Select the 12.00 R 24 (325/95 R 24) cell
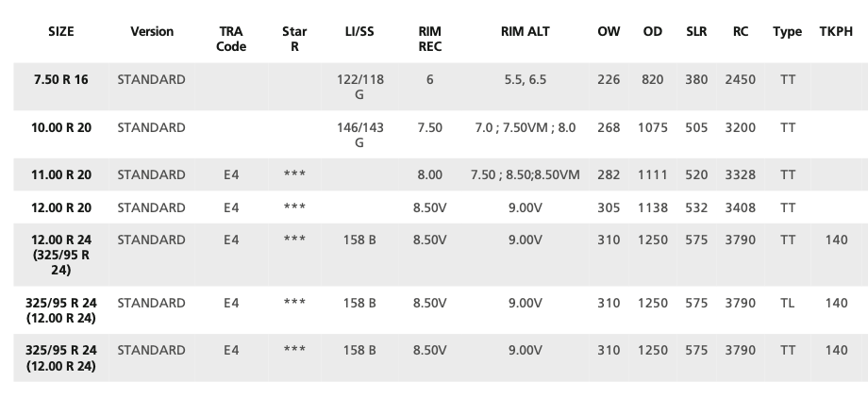The height and width of the screenshot is (414, 868). [x=61, y=255]
